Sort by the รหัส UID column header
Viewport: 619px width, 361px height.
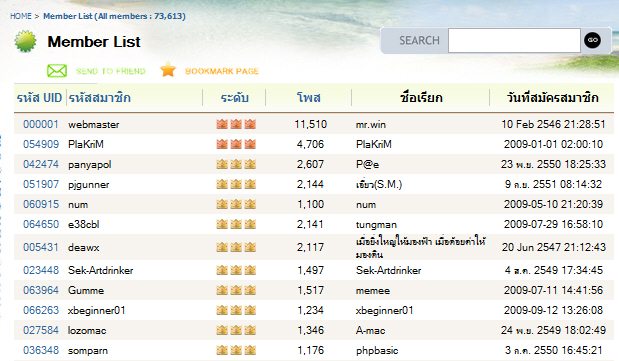pyautogui.click(x=39, y=98)
